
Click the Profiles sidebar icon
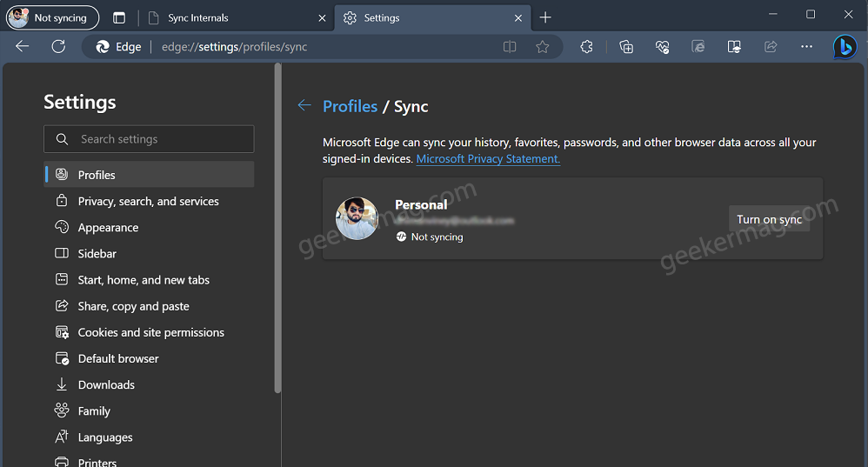pyautogui.click(x=62, y=174)
